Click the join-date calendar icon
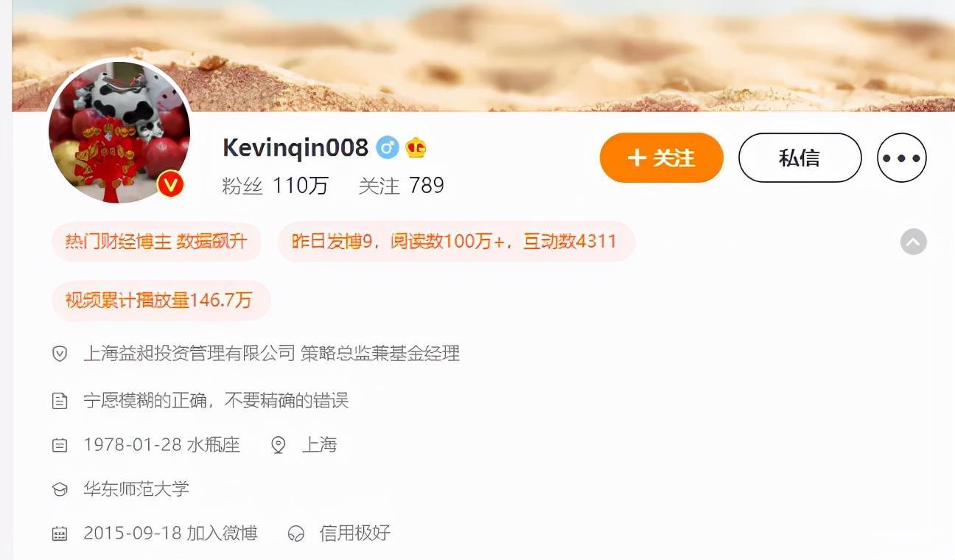Screen dimensions: 955x560 click(x=60, y=533)
